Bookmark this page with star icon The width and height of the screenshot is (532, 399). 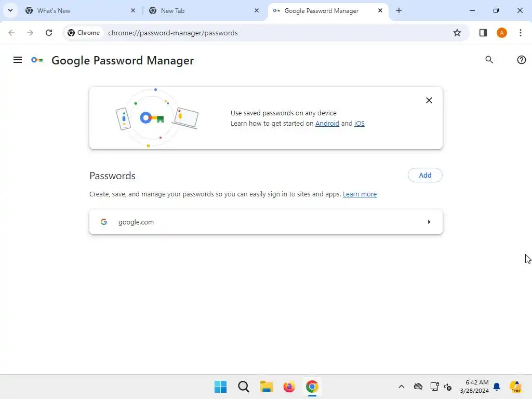[457, 33]
